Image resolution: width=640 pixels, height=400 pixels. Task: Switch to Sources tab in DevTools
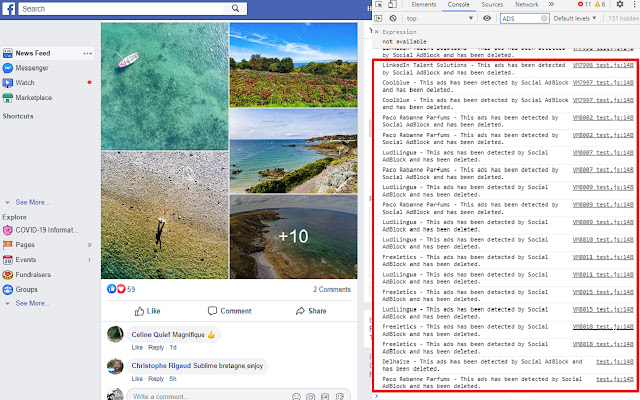[x=492, y=4]
